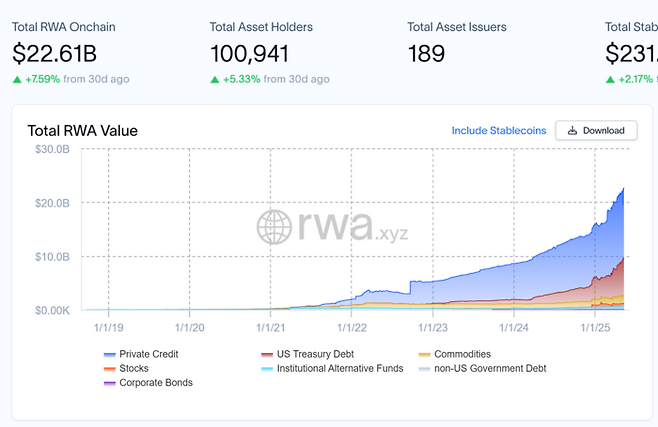The height and width of the screenshot is (427, 658).
Task: Click the 1/1/25 x-axis date label
Action: click(595, 326)
